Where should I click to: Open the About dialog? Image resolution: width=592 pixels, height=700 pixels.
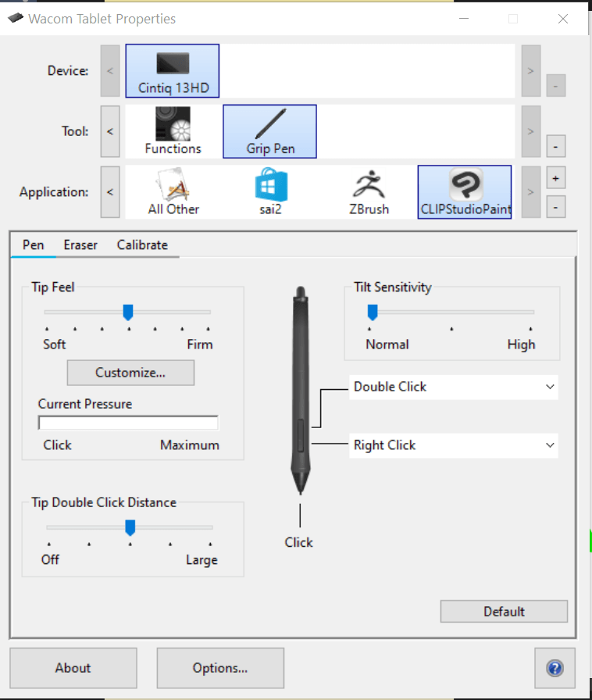73,668
